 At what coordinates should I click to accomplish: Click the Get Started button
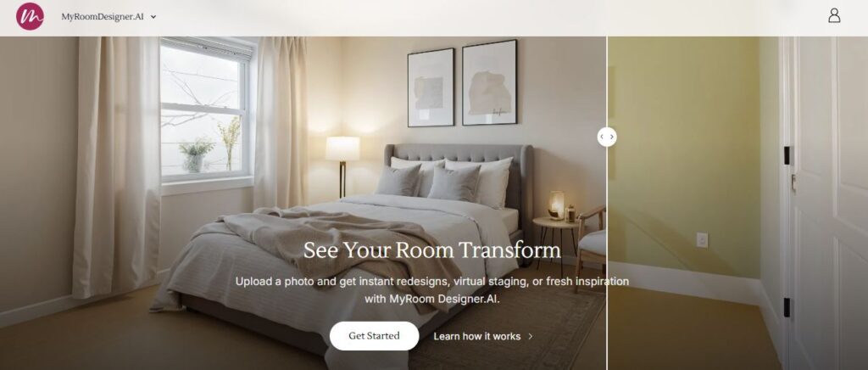[x=374, y=336]
